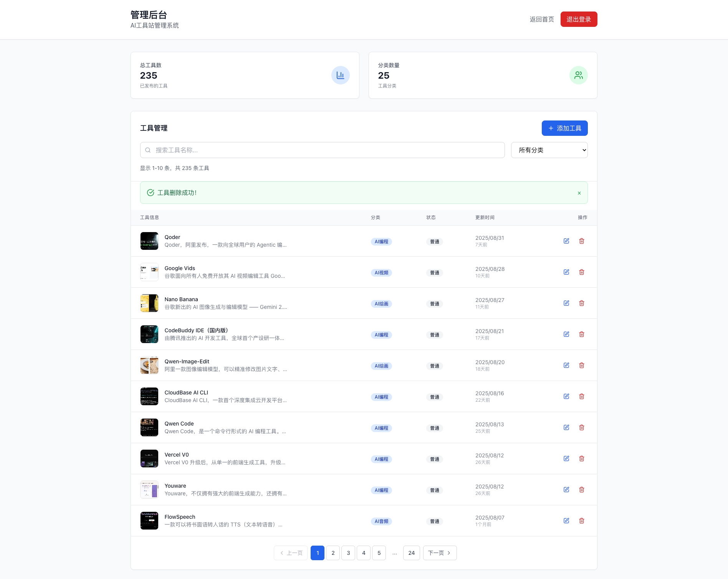Edit the Google Vids tool entry
Image resolution: width=728 pixels, height=579 pixels.
tap(566, 272)
